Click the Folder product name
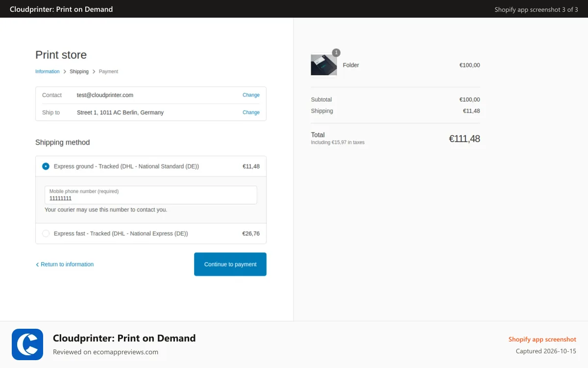 tap(351, 65)
